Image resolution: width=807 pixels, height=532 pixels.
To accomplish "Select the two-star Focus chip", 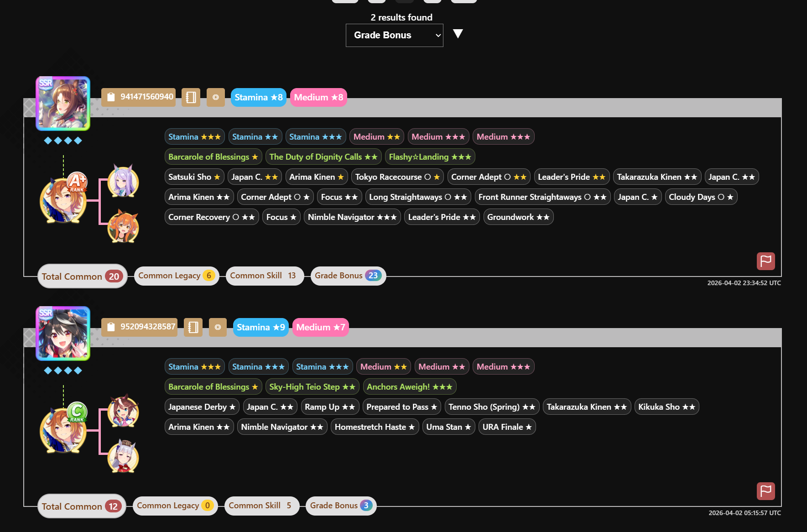I will click(x=339, y=197).
